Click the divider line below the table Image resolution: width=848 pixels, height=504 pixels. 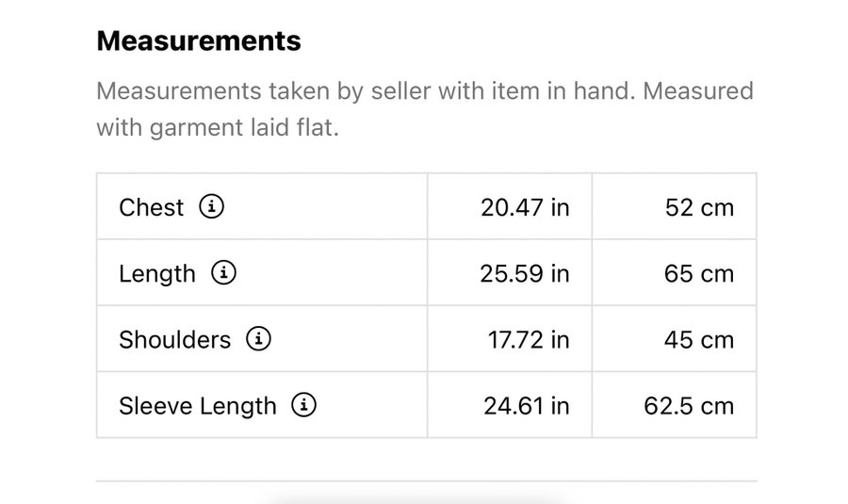426,481
